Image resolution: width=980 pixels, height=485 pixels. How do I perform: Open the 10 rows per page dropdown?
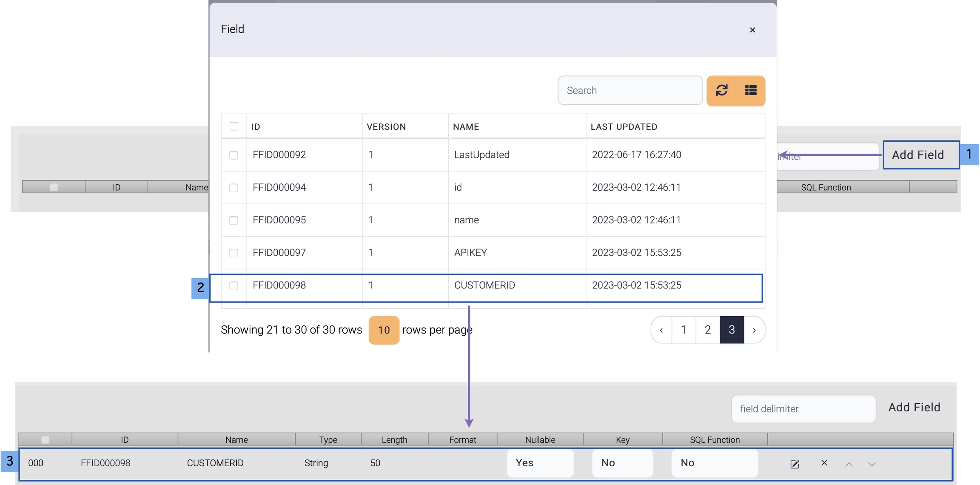[384, 330]
